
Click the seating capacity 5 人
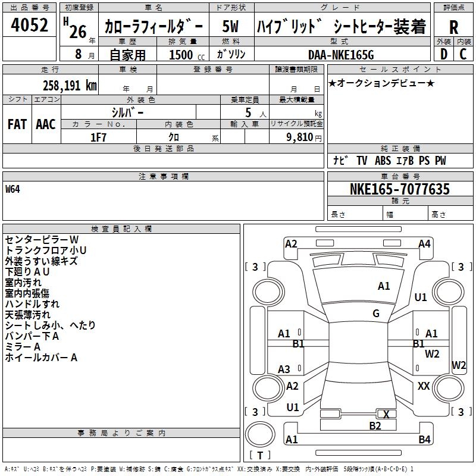point(256,113)
